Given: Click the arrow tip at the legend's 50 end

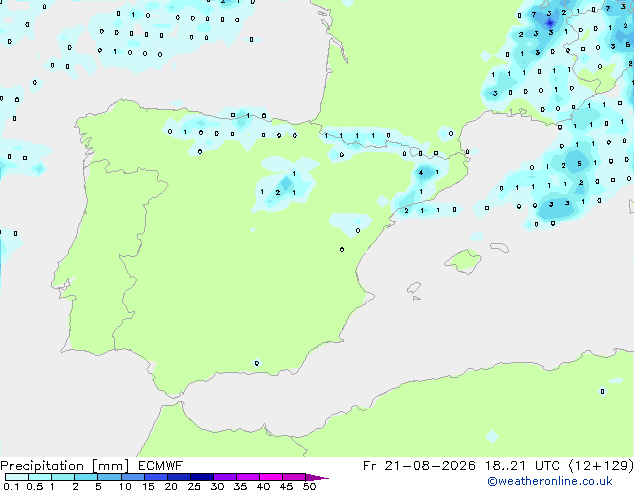Looking at the screenshot, I should (318, 478).
